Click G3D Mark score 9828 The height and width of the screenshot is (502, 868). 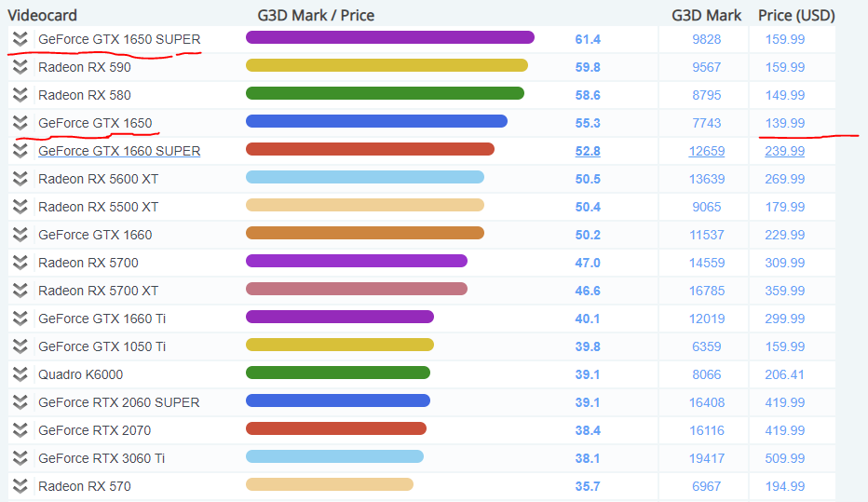[x=706, y=39]
